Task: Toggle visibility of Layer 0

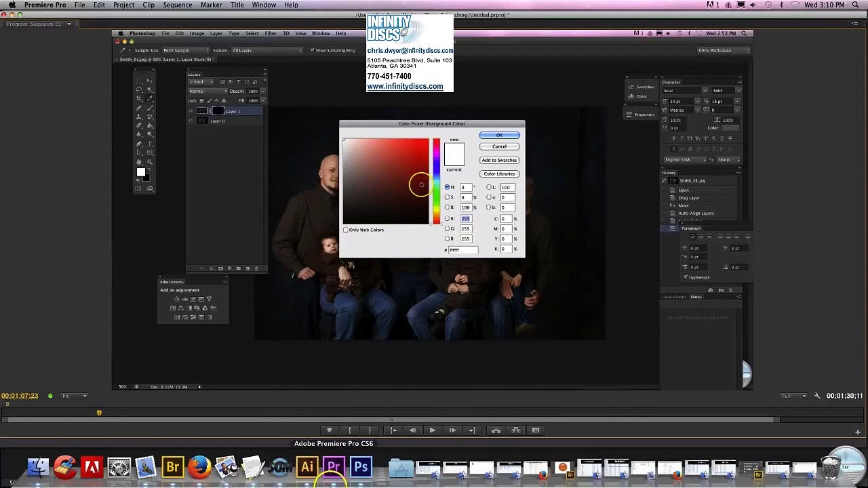Action: (x=191, y=121)
